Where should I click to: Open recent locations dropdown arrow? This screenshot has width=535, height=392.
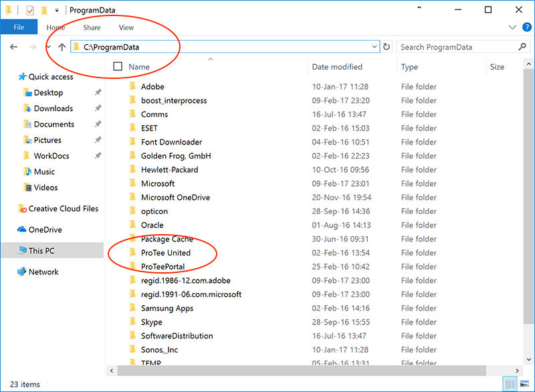pyautogui.click(x=48, y=47)
